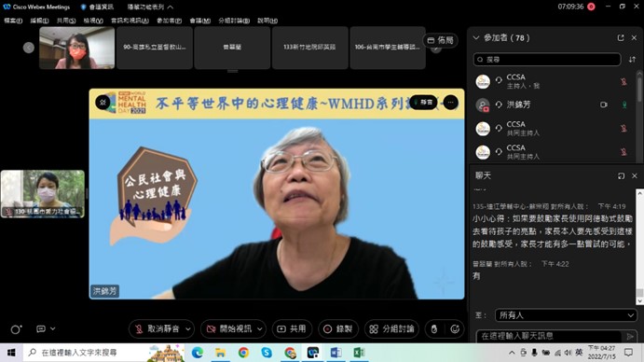Expand captions options arrow
This screenshot has width=644, height=362.
click(x=52, y=328)
